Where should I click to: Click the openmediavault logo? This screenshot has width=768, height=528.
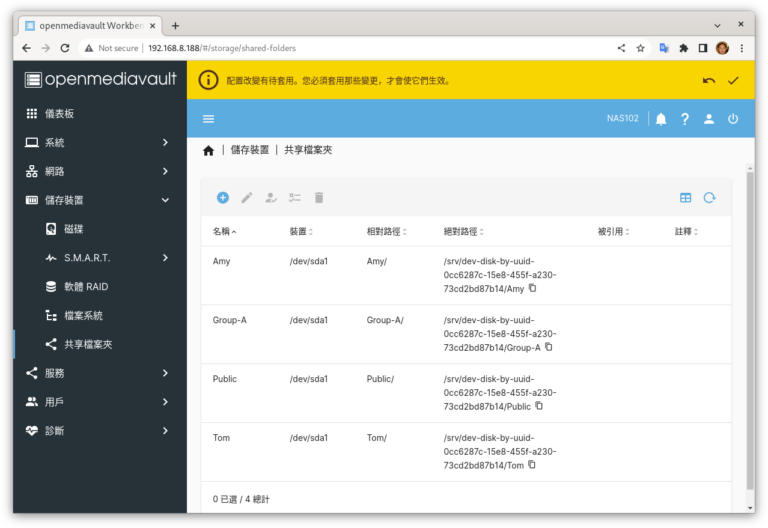click(100, 79)
